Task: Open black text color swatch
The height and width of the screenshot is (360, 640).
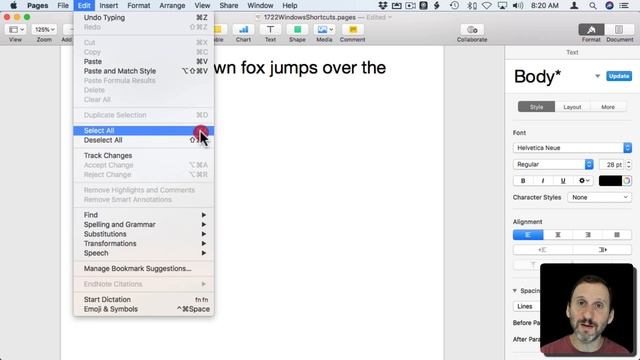Action: pyautogui.click(x=610, y=180)
